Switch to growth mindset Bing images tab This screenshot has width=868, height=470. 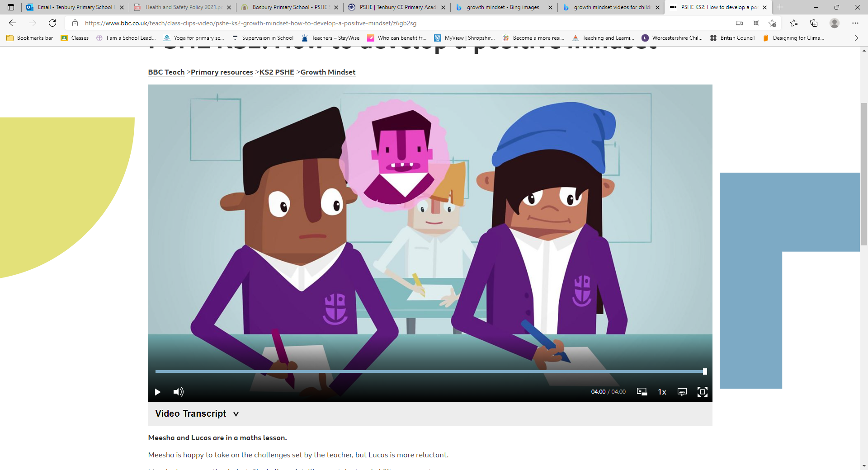tap(503, 7)
